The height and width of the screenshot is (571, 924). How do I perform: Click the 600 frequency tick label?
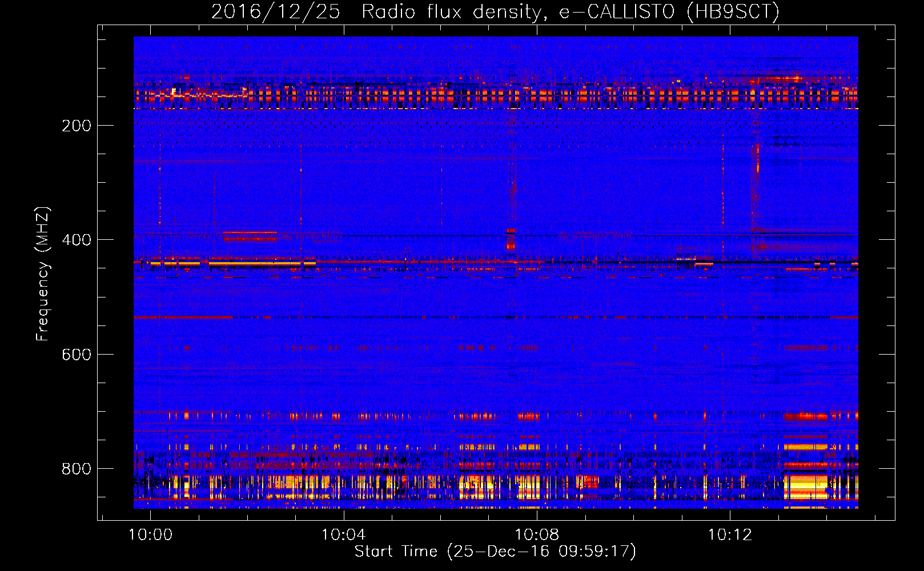(77, 355)
